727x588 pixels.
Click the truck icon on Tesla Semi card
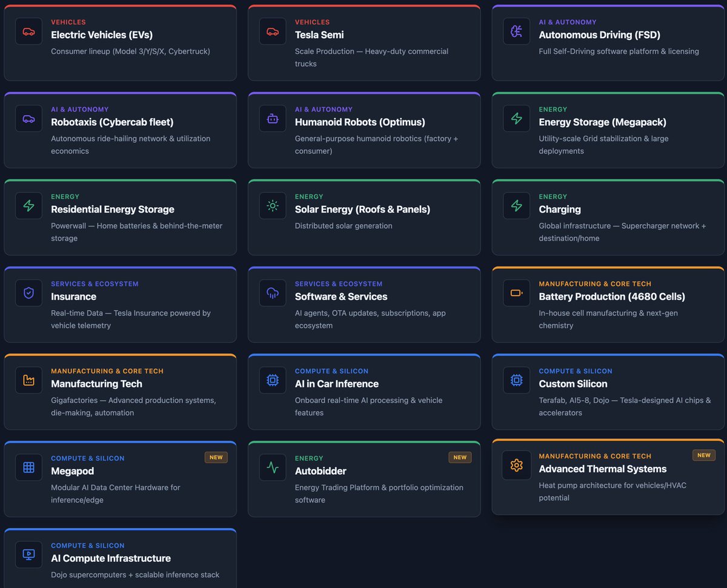click(x=273, y=31)
